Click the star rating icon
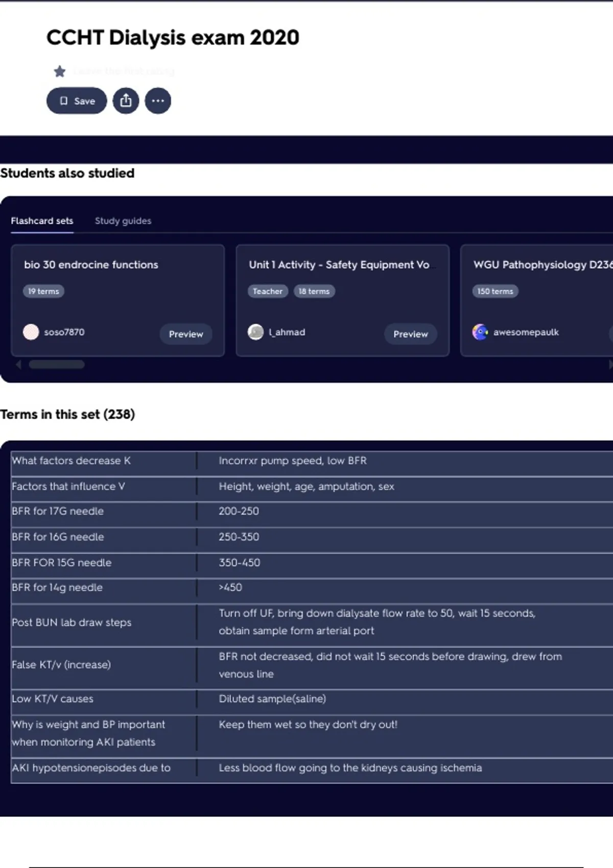Screen dimensions: 613x868 pyautogui.click(x=60, y=71)
